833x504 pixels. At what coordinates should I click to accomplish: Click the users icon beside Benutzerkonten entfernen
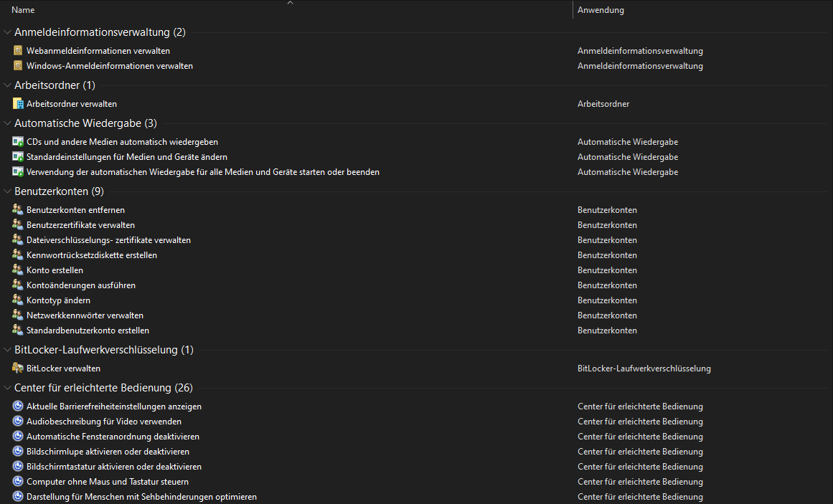pos(18,210)
